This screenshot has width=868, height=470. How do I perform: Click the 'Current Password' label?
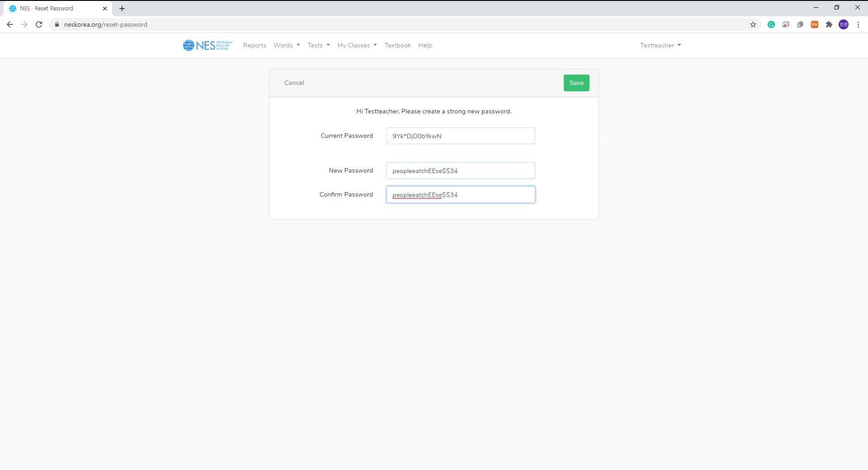click(x=347, y=136)
